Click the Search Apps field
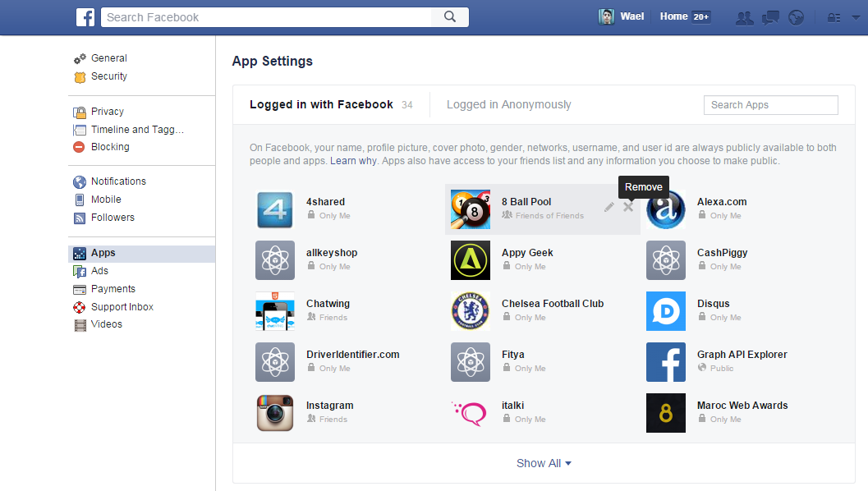Viewport: 868px width, 491px height. pos(770,104)
